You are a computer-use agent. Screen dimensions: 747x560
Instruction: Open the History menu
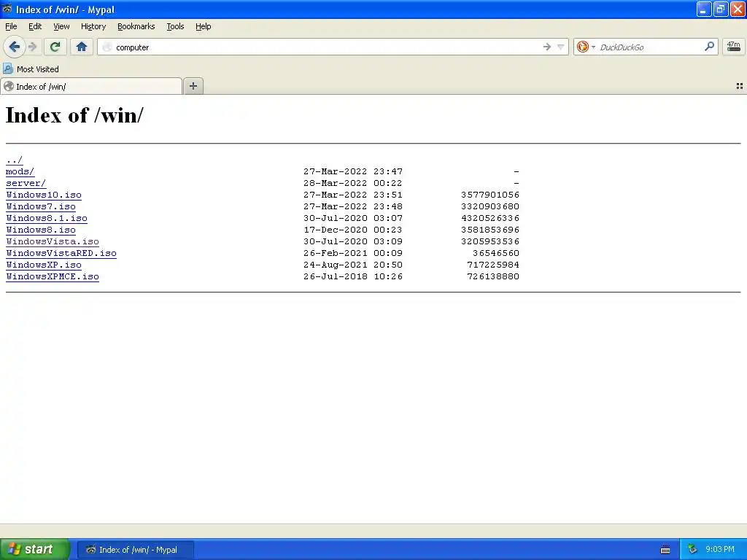pos(93,26)
